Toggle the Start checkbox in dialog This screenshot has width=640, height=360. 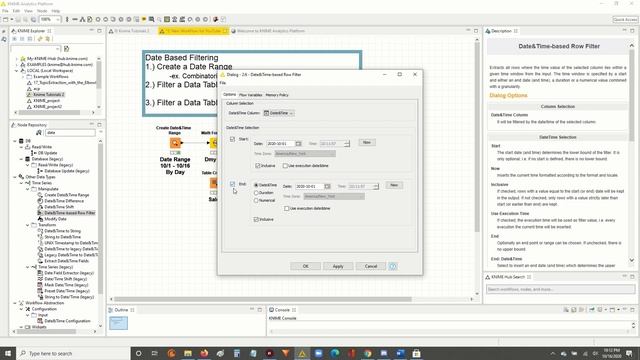[x=233, y=139]
